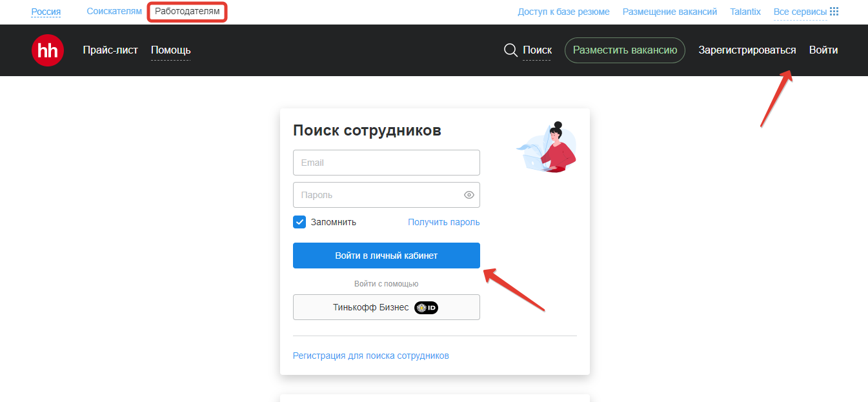Image resolution: width=868 pixels, height=402 pixels.
Task: Click the Получить пароль link
Action: coord(443,222)
